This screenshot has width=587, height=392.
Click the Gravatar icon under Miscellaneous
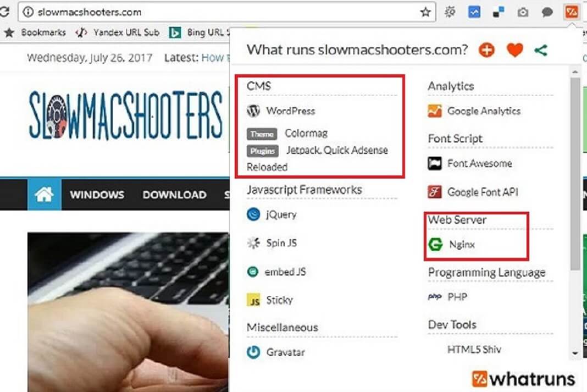pyautogui.click(x=253, y=352)
